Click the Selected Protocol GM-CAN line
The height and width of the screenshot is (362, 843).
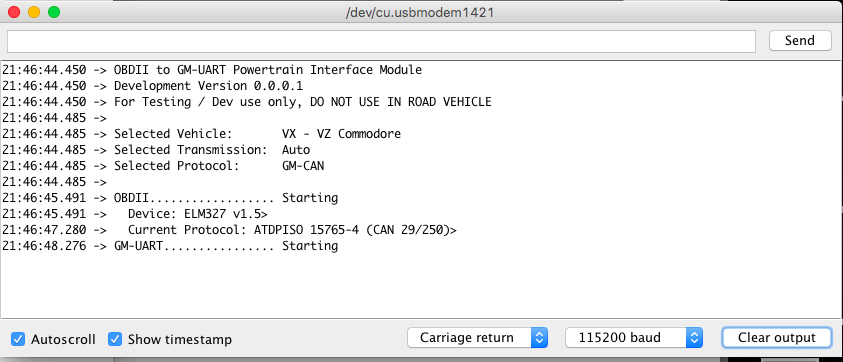tap(163, 166)
